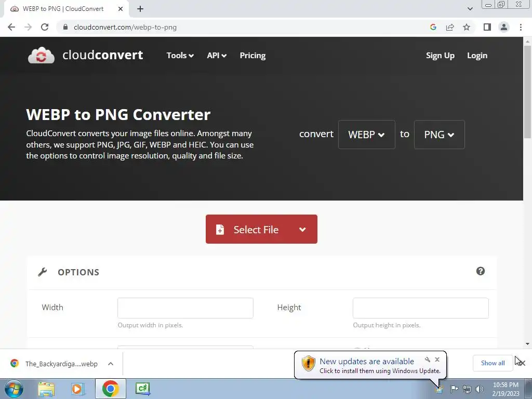Click Sign Up link
Viewport: 532px width, 399px height.
[x=440, y=55]
